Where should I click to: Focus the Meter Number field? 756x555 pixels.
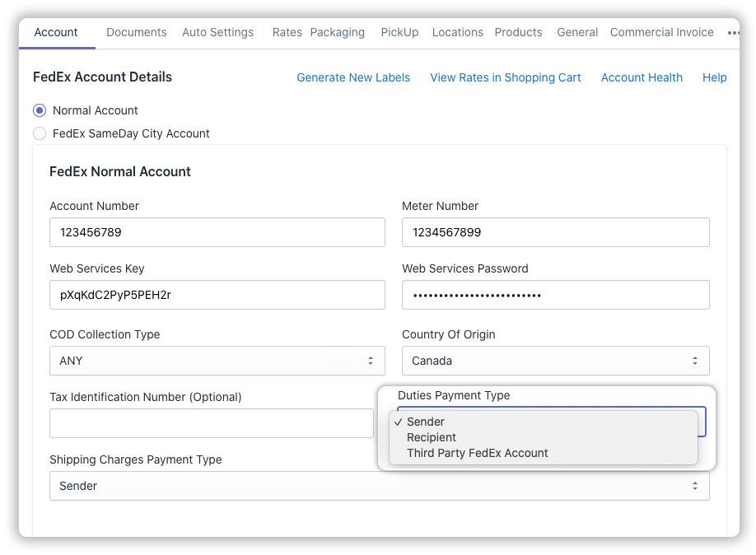(555, 232)
